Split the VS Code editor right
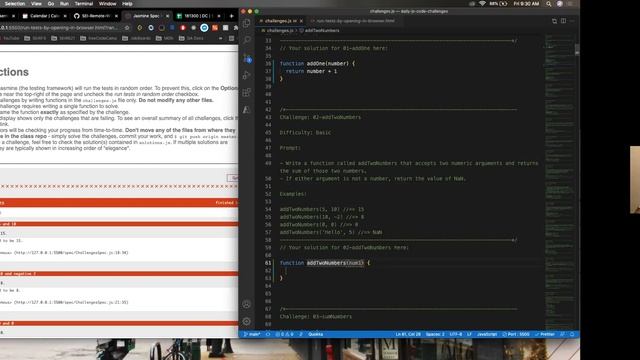Image resolution: width=640 pixels, height=360 pixels. (563, 21)
